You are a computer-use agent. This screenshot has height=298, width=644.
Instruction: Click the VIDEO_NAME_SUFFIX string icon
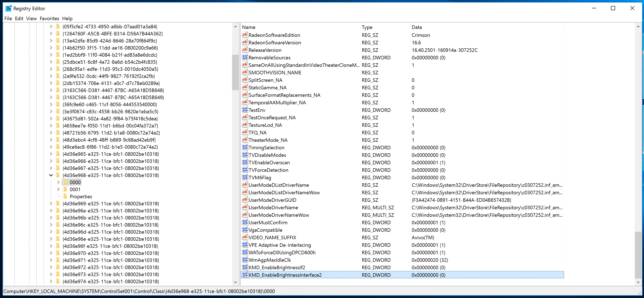click(245, 237)
